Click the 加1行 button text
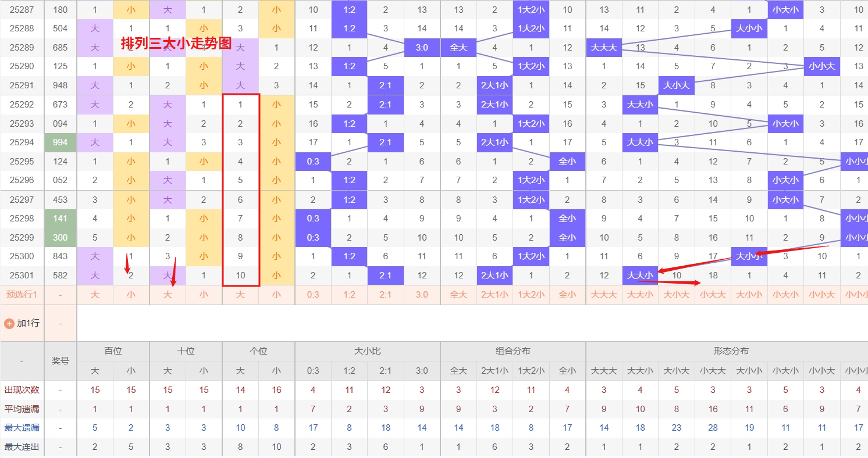This screenshot has width=868, height=458. (x=28, y=323)
